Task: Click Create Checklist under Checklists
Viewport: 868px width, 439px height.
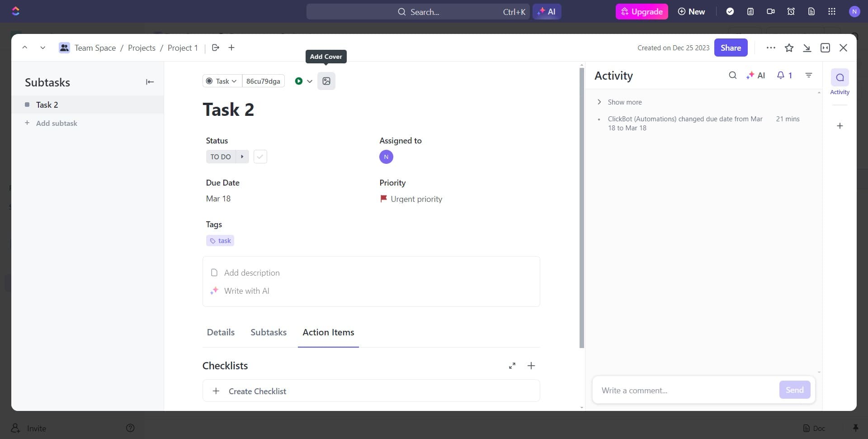Action: (x=257, y=391)
